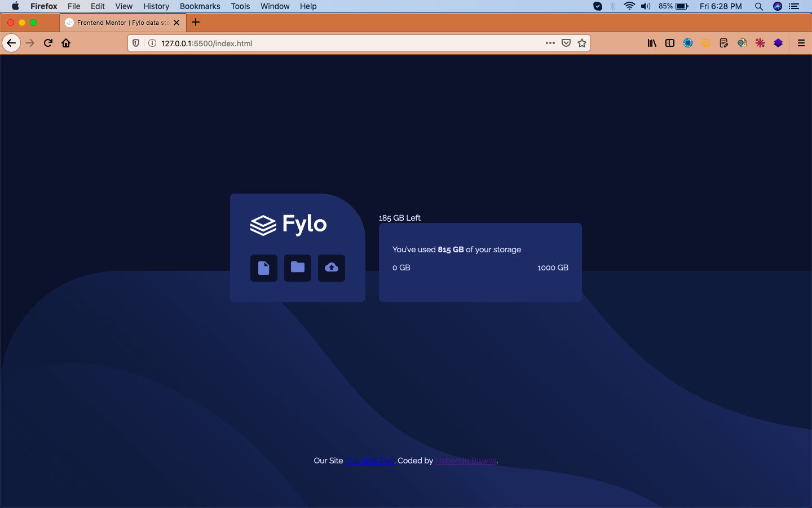This screenshot has height=508, width=812.
Task: Open page actions three-dots menu
Action: click(x=550, y=43)
